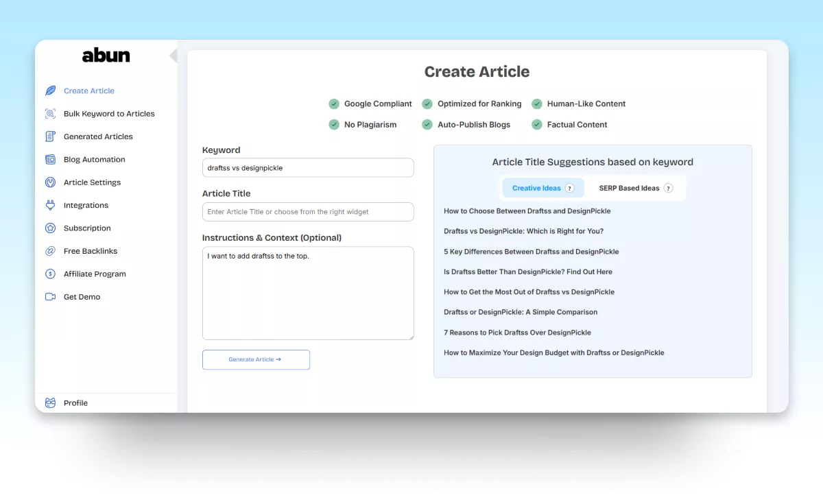Click the Integrations plug icon
The height and width of the screenshot is (504, 823).
pos(50,205)
